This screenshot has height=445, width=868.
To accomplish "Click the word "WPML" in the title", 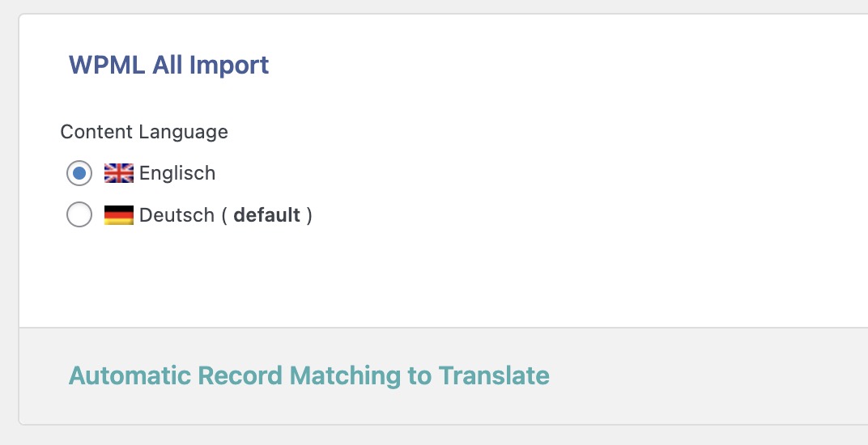I will tap(107, 65).
